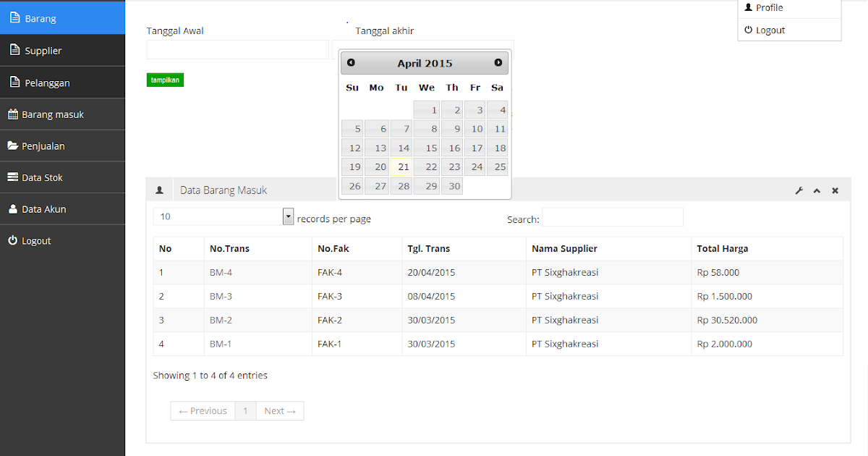Screen dimensions: 868x456
Task: Open the records per page dropdown
Action: [288, 216]
